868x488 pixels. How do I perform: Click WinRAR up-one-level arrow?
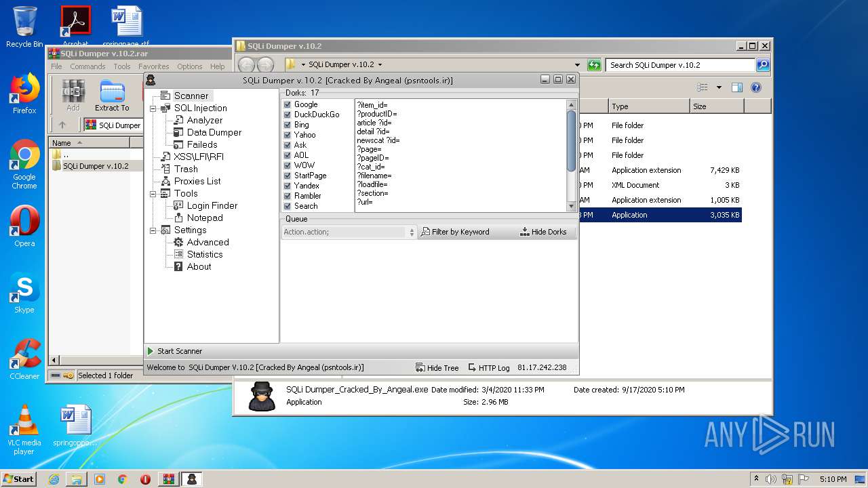point(62,125)
